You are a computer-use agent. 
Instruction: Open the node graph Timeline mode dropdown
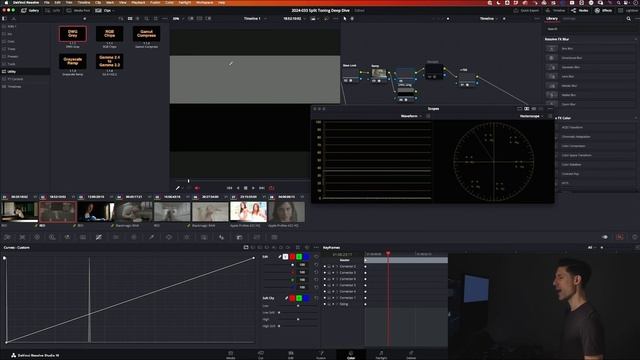[x=489, y=19]
